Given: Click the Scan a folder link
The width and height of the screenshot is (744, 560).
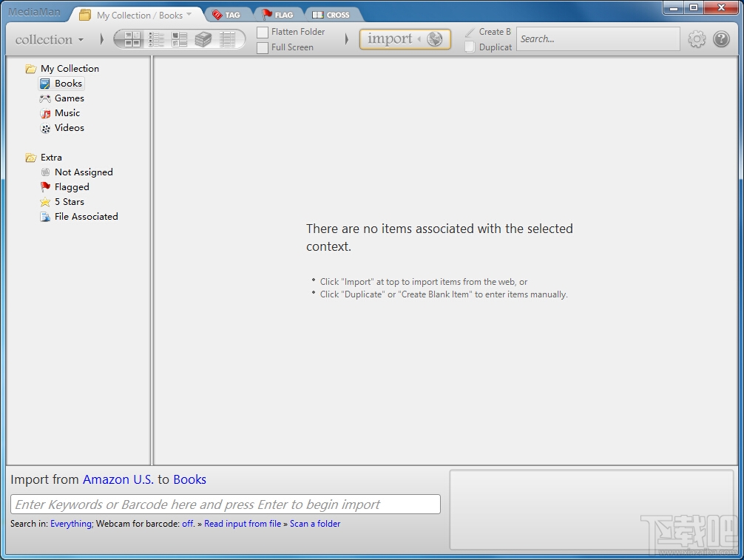Looking at the screenshot, I should point(315,524).
